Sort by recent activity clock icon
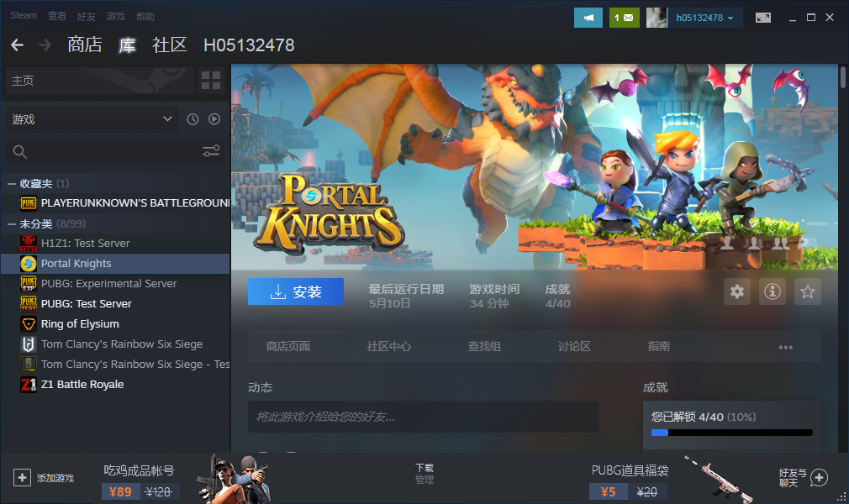This screenshot has width=849, height=504. 192,119
